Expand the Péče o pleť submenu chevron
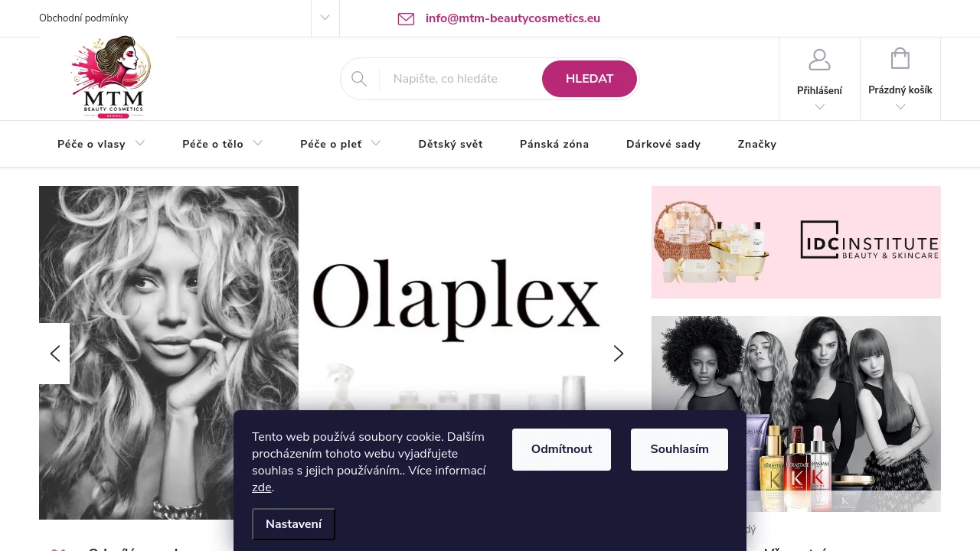Viewport: 980px width, 551px height. (x=376, y=143)
